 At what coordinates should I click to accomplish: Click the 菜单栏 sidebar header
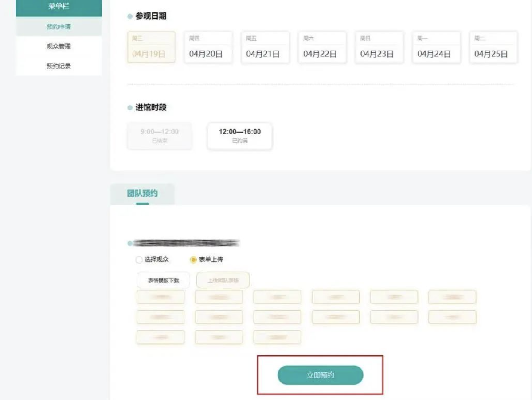pos(59,7)
